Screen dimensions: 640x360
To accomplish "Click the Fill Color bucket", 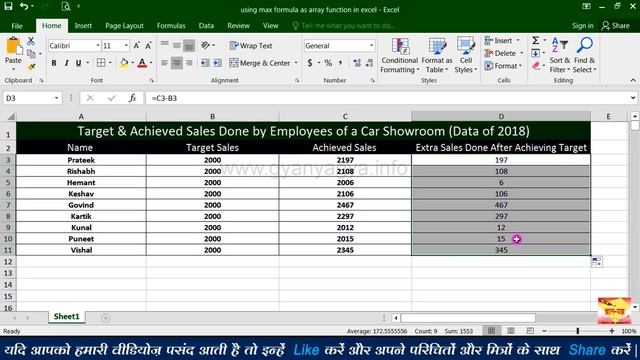I will [x=124, y=63].
